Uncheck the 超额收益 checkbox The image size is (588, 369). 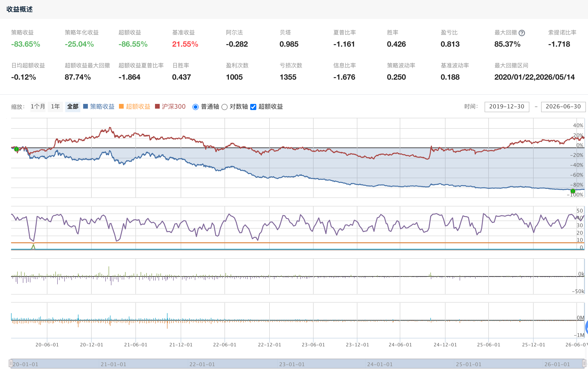[x=253, y=107]
